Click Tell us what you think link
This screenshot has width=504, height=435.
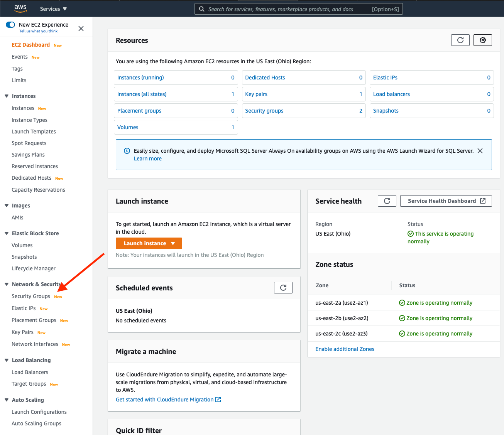[38, 31]
